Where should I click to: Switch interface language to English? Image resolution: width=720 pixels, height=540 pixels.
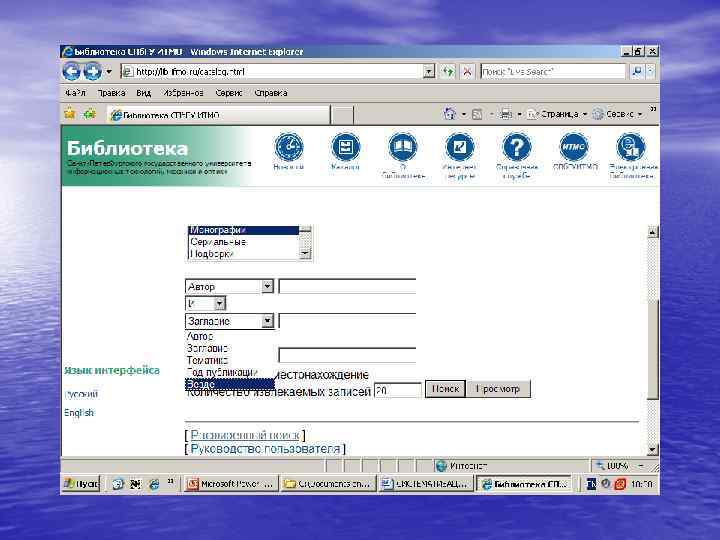coord(79,412)
